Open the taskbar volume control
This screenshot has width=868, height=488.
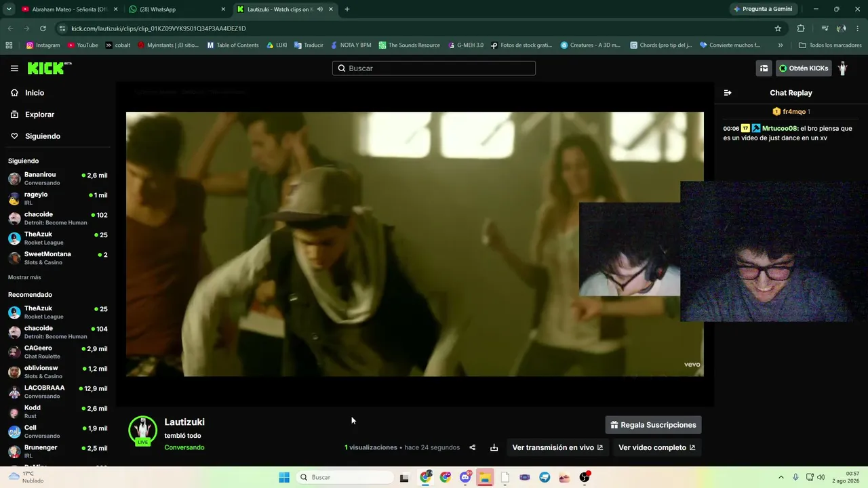click(x=820, y=477)
